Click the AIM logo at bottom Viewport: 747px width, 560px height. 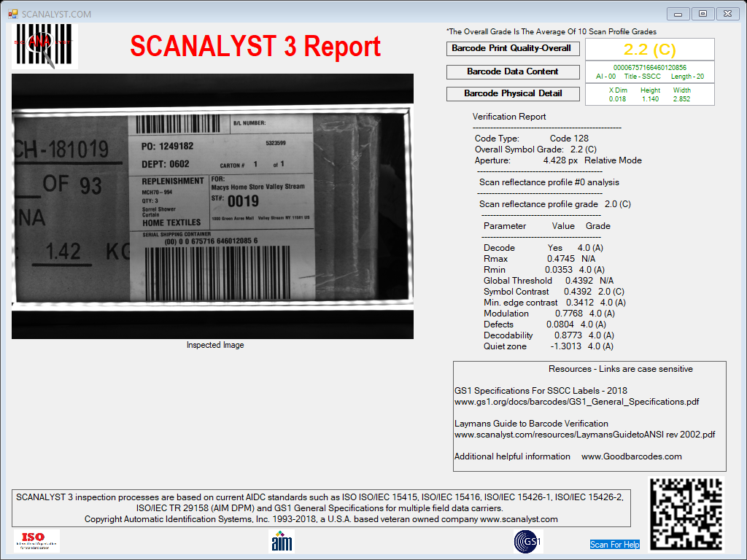tap(282, 542)
